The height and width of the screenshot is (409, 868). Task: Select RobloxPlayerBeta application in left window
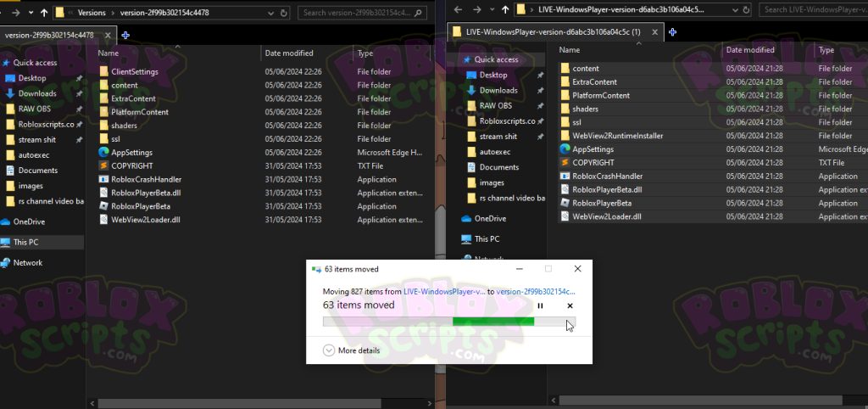pos(141,206)
